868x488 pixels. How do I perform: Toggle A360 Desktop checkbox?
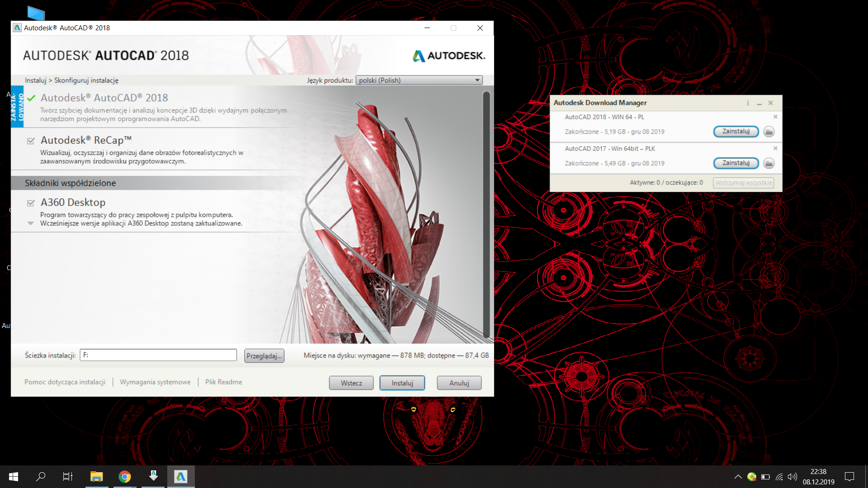[x=31, y=203]
